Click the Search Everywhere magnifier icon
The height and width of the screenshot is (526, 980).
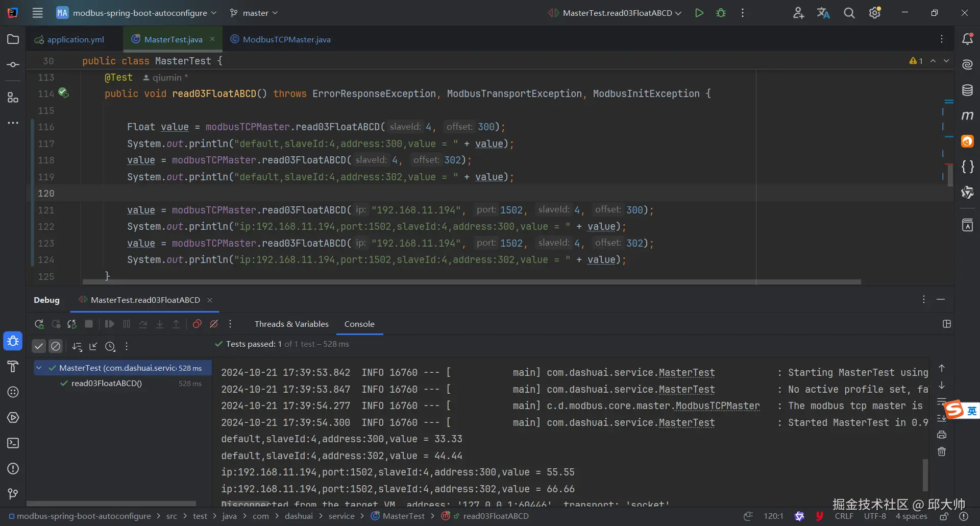[849, 13]
